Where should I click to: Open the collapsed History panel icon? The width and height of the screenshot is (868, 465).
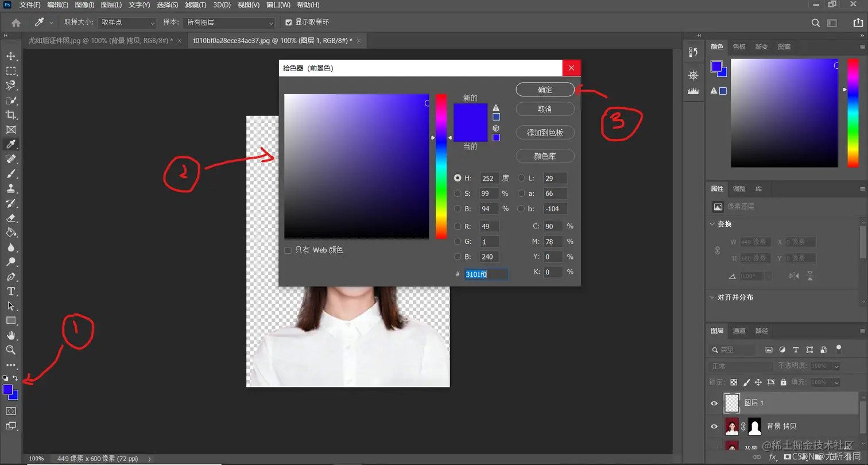(693, 53)
